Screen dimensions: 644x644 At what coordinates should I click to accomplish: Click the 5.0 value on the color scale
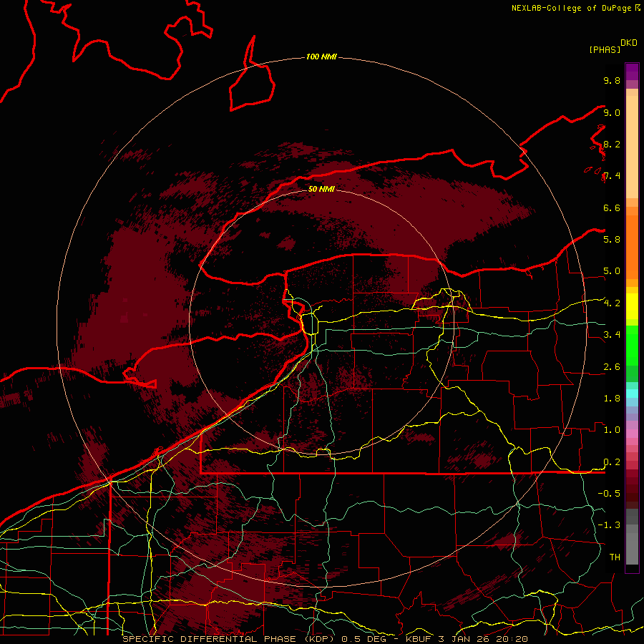(x=612, y=271)
